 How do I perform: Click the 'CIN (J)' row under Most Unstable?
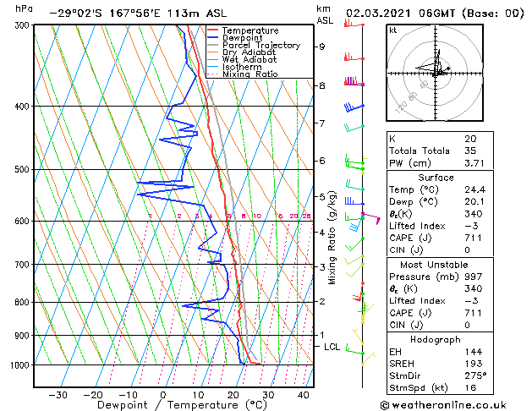[440, 325]
